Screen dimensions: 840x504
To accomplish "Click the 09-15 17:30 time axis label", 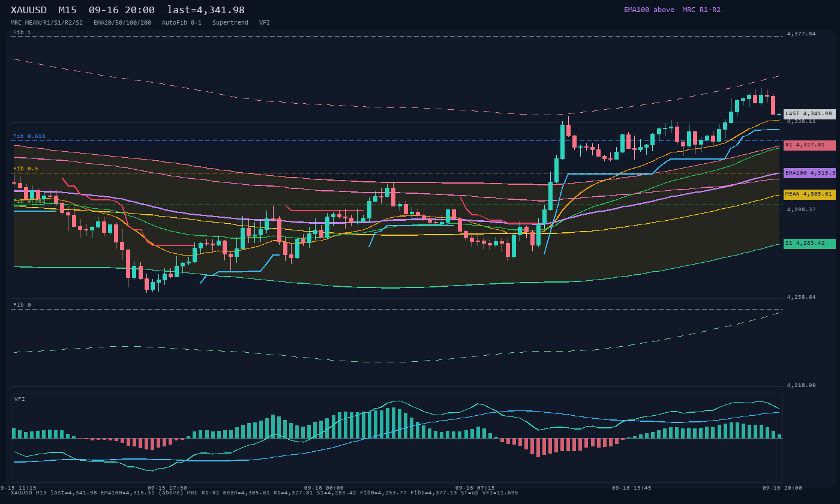I will click(x=167, y=488).
